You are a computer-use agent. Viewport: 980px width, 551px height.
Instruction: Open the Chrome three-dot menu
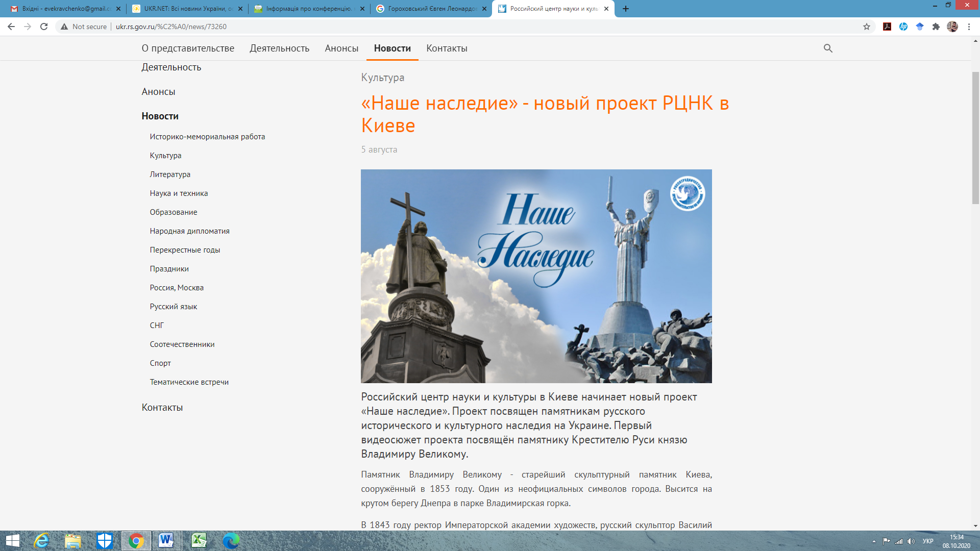click(x=969, y=27)
